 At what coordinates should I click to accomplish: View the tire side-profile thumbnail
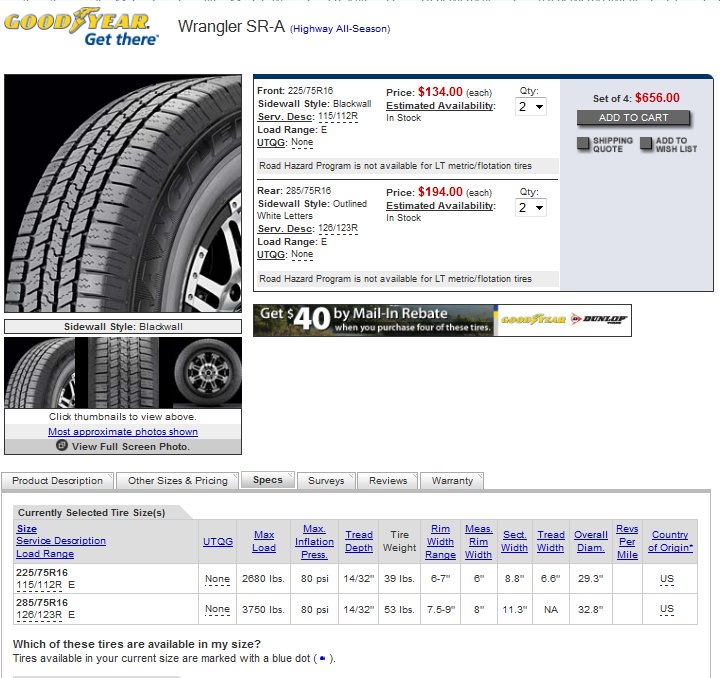coord(208,373)
